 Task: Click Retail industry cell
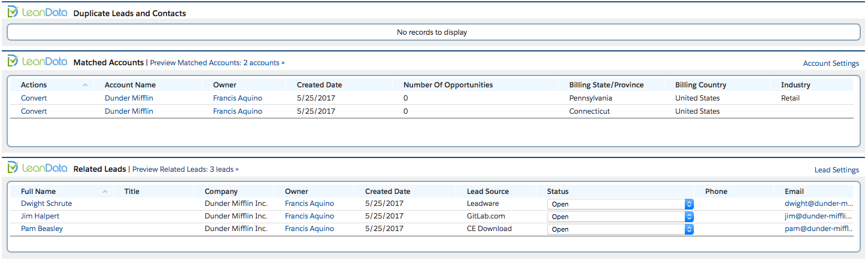click(790, 98)
